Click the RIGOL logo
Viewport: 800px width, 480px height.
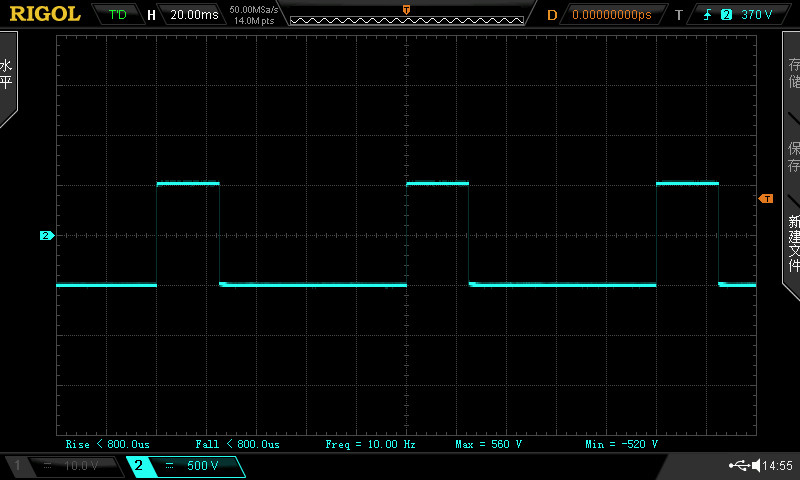click(x=46, y=14)
